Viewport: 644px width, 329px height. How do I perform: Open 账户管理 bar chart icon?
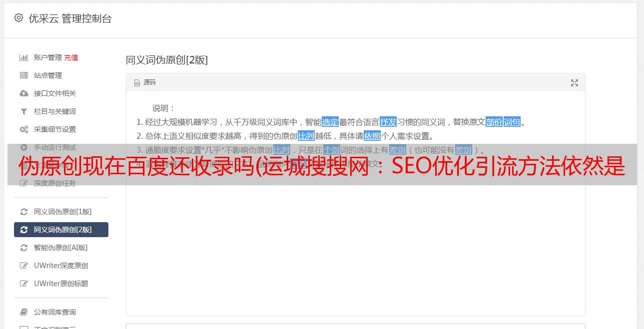(x=23, y=57)
